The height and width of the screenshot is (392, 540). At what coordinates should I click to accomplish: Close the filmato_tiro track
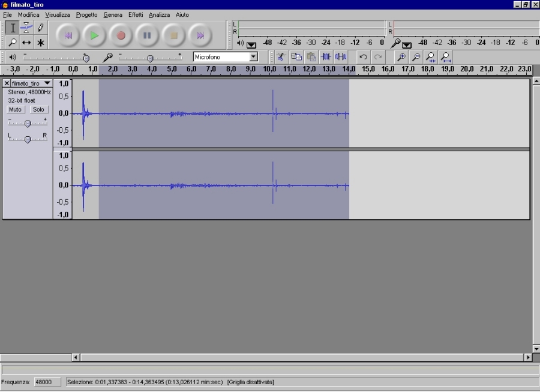click(x=7, y=83)
